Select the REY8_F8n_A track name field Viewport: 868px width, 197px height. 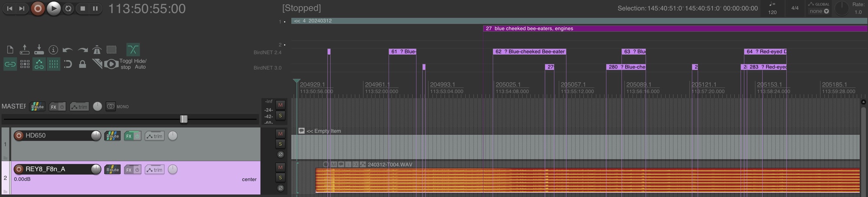pos(56,169)
